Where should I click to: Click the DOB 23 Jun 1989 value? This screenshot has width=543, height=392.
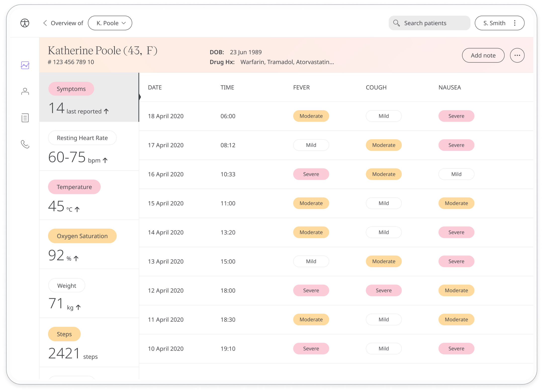[x=246, y=52]
